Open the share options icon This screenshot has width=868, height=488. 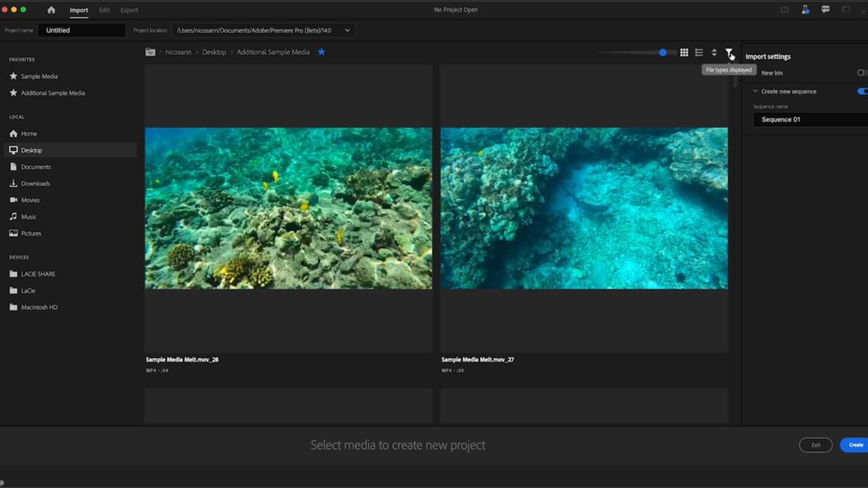[x=785, y=9]
